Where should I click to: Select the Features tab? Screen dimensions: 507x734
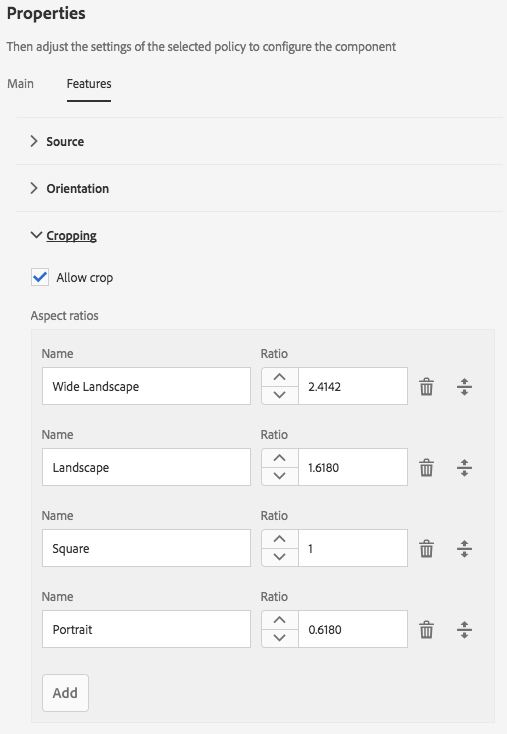pyautogui.click(x=89, y=84)
